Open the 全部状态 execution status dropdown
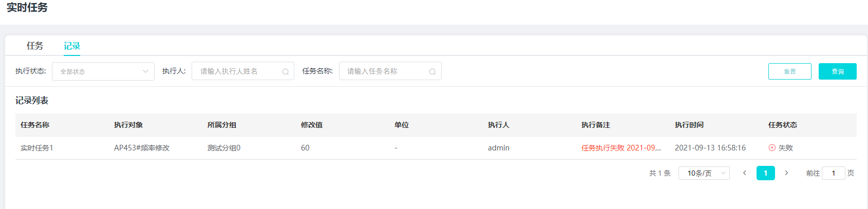Screen dimensions: 868x209 [x=103, y=71]
